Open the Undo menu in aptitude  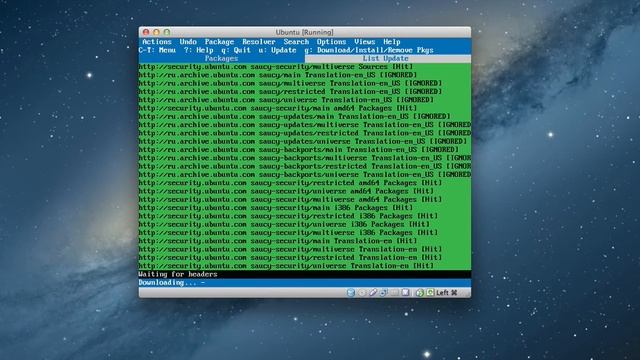(x=188, y=42)
